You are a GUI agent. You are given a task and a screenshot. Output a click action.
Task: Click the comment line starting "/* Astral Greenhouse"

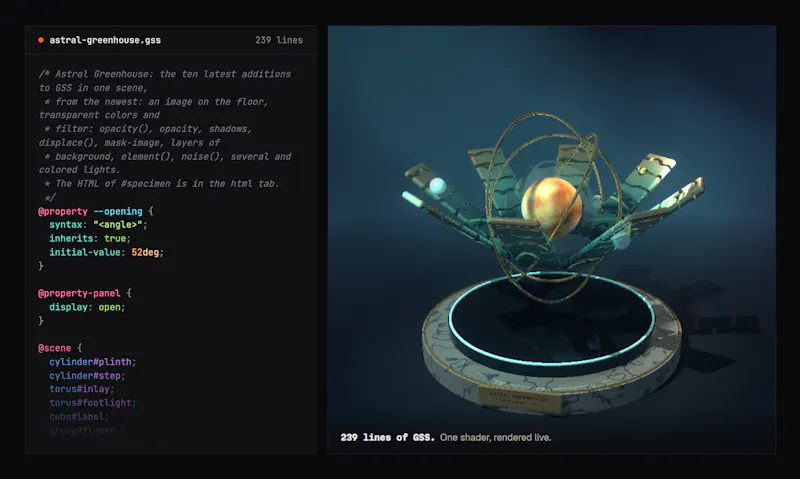[165, 74]
